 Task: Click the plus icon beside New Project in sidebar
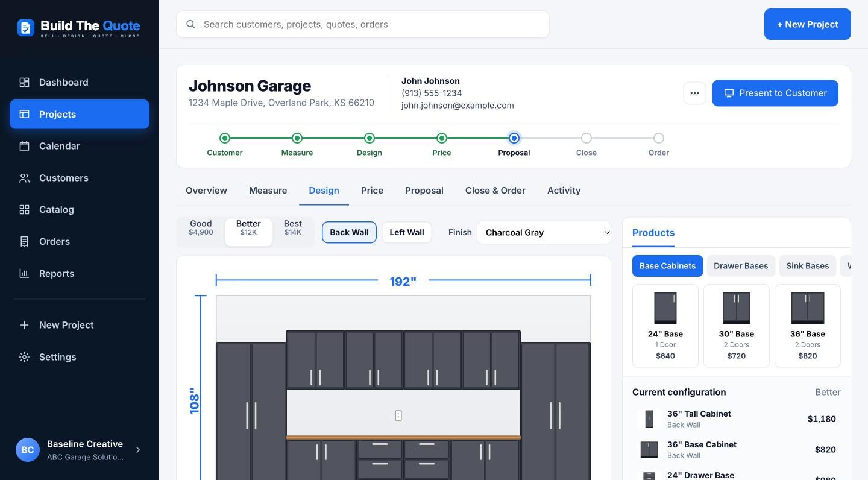coord(24,325)
